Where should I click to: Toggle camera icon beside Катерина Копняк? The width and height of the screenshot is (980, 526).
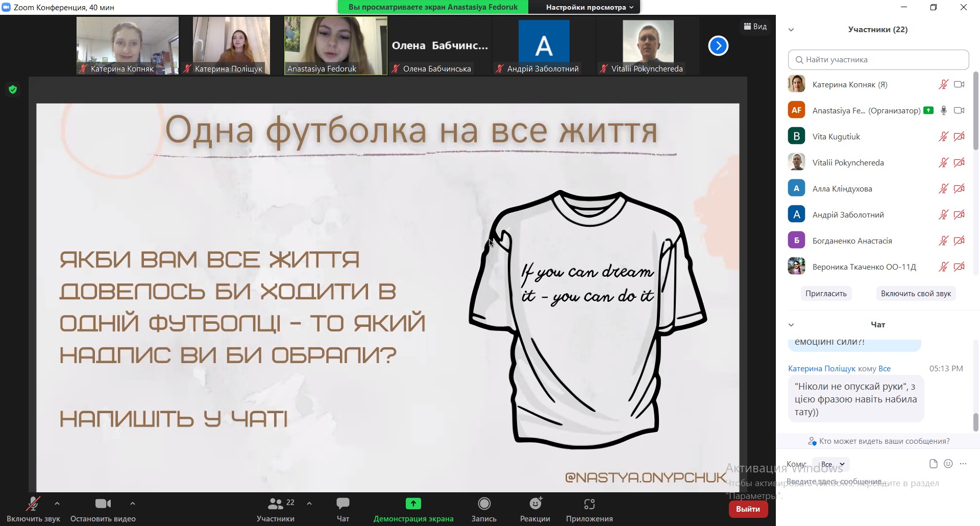[x=959, y=85]
